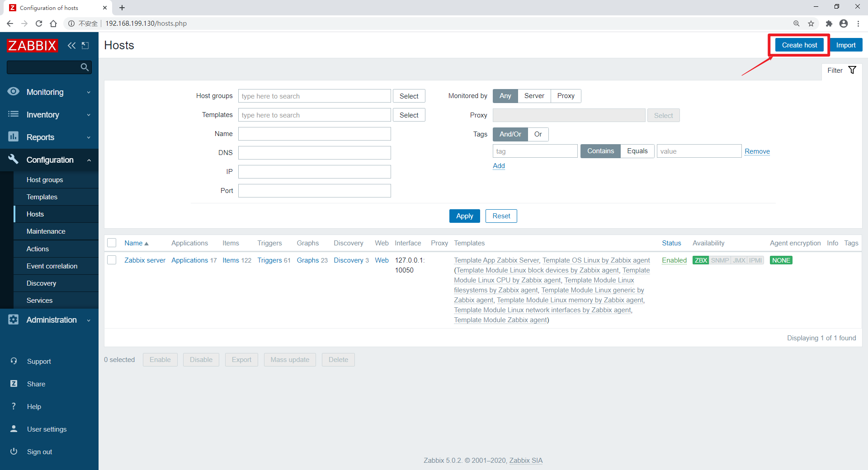The width and height of the screenshot is (868, 470).
Task: Click the Share Z icon
Action: point(14,384)
